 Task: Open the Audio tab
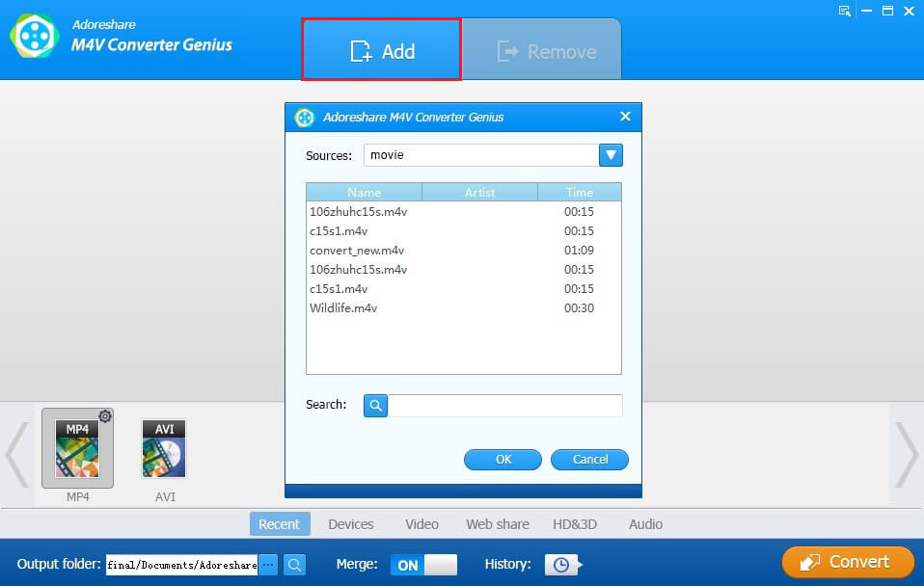tap(644, 523)
